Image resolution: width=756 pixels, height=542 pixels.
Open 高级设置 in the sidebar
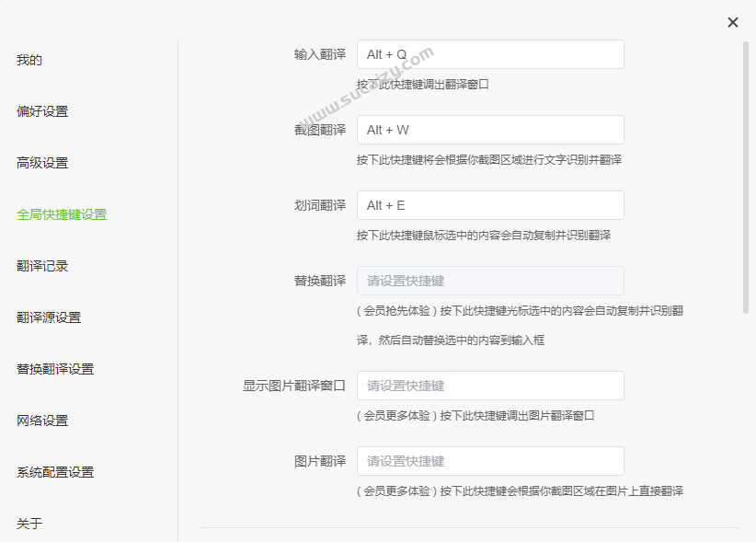(x=42, y=163)
